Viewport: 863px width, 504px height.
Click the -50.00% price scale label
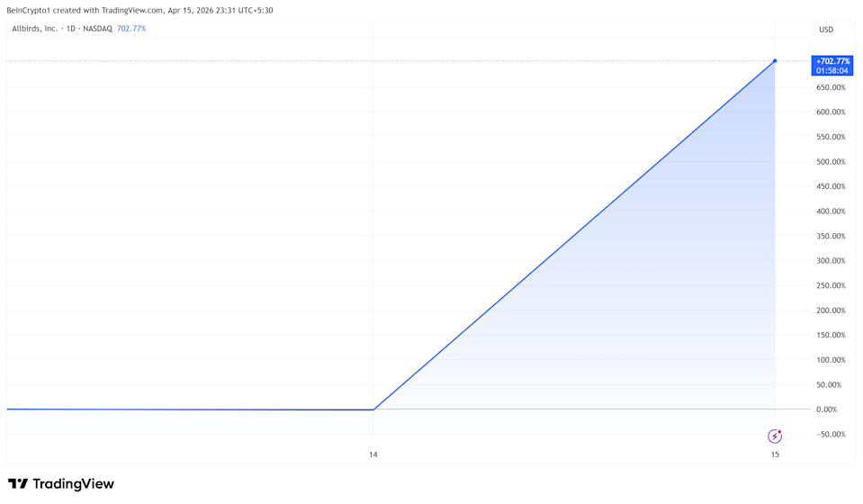tap(831, 435)
